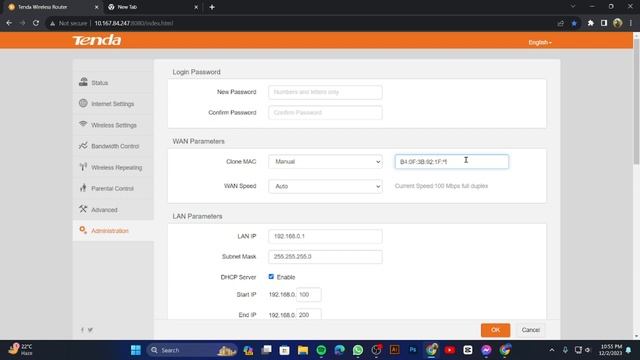Toggle the browser side panel icon
The width and height of the screenshot is (640, 360).
(x=604, y=23)
